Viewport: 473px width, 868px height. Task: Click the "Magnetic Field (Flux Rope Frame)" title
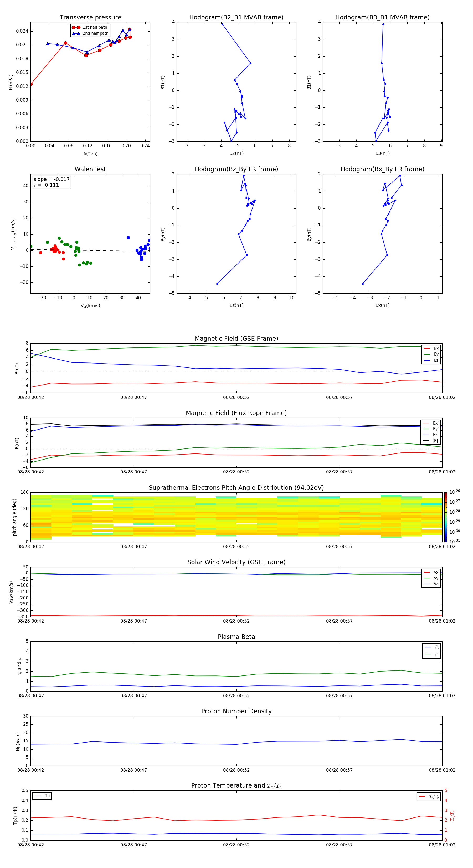236,413
